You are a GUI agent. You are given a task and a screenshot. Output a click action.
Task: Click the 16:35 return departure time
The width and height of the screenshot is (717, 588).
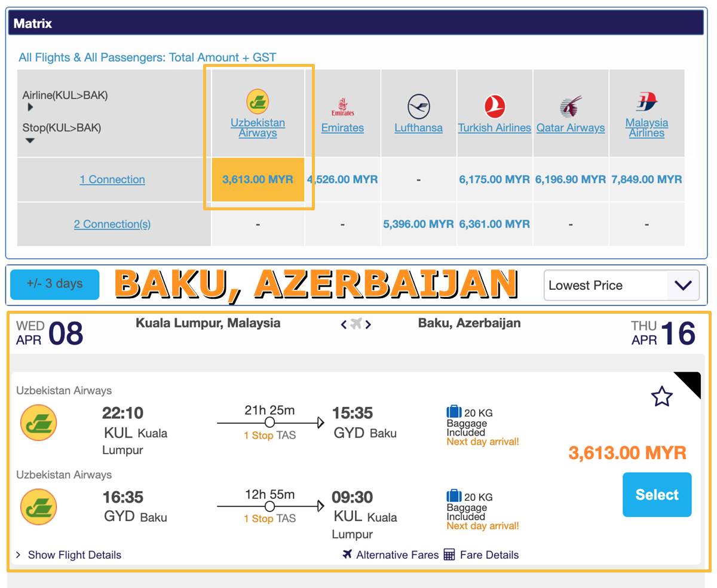coord(123,497)
